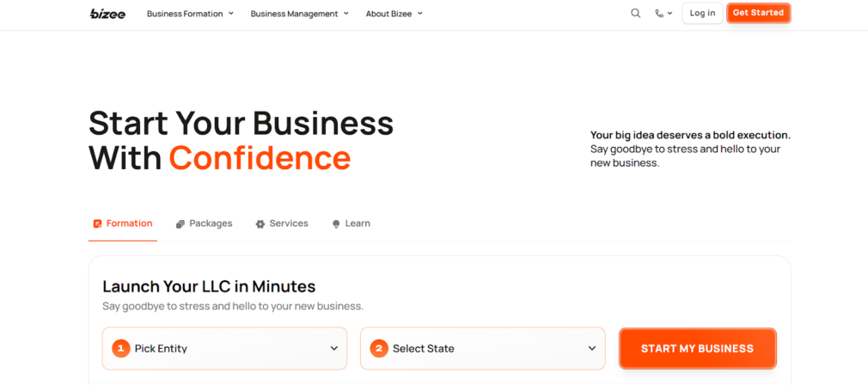The height and width of the screenshot is (385, 868).
Task: Click the orange Confidence headline word
Action: coord(260,158)
